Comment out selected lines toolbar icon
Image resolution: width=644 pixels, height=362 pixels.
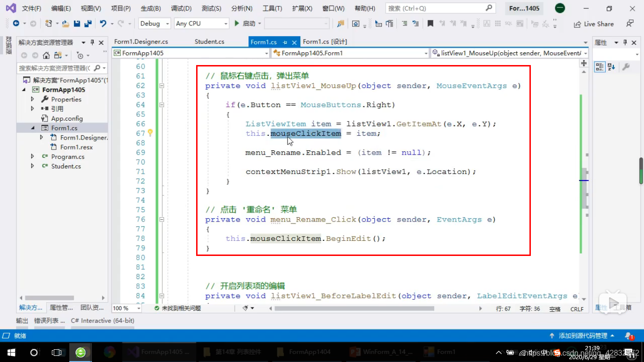405,24
